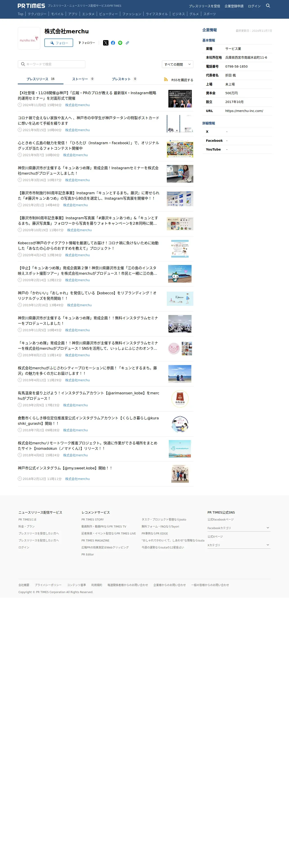
Task: Share on Facebook icon
Action: click(113, 43)
